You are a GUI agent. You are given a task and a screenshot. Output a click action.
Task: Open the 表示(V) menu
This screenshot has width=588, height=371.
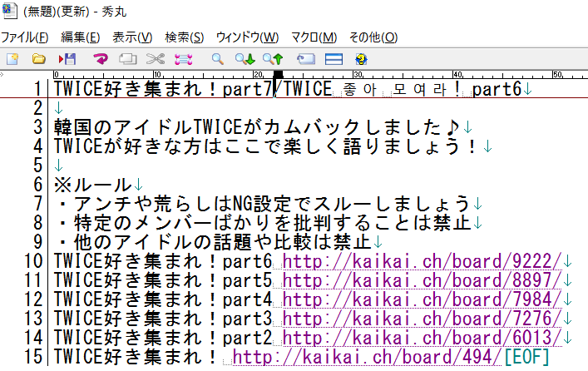coord(133,37)
